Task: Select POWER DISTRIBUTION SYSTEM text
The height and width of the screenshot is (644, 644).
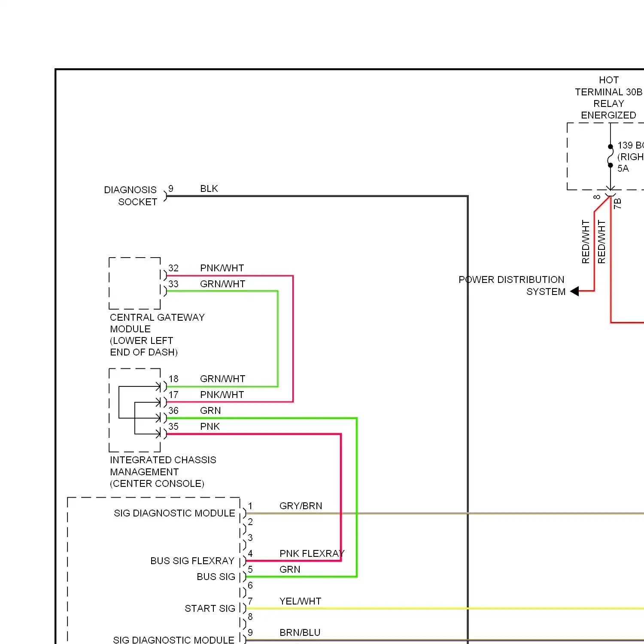Action: tap(511, 286)
